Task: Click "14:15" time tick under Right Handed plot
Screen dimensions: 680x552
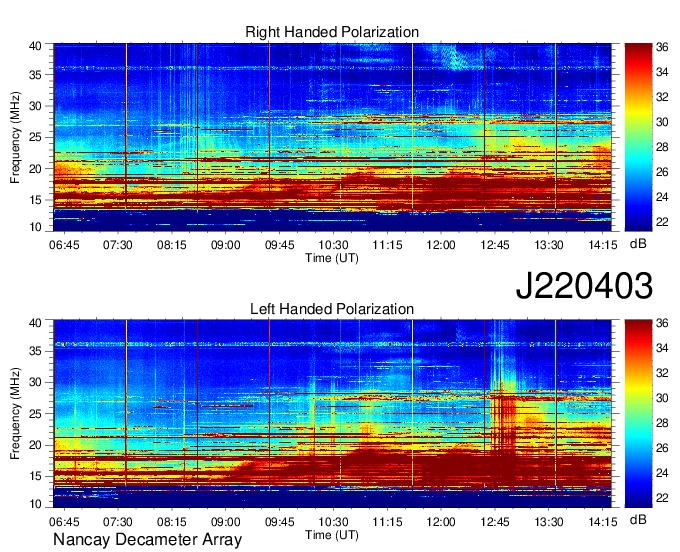Action: (x=603, y=245)
